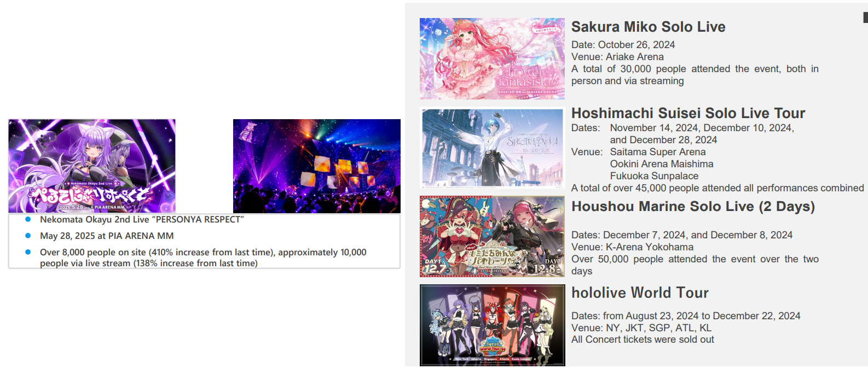Select the Houshou Marine DAY1 DAY2 banner
The height and width of the screenshot is (369, 868).
(492, 236)
